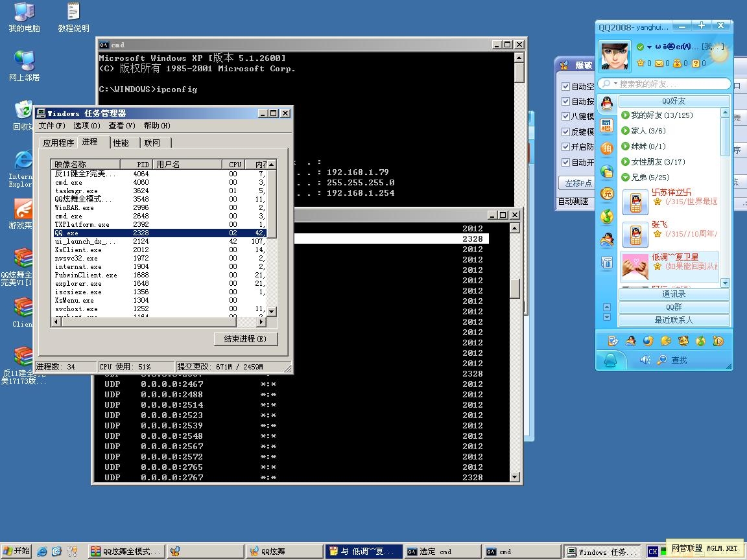This screenshot has height=560, width=747.
Task: Uncheck the 八键模 checkbox
Action: 565,117
